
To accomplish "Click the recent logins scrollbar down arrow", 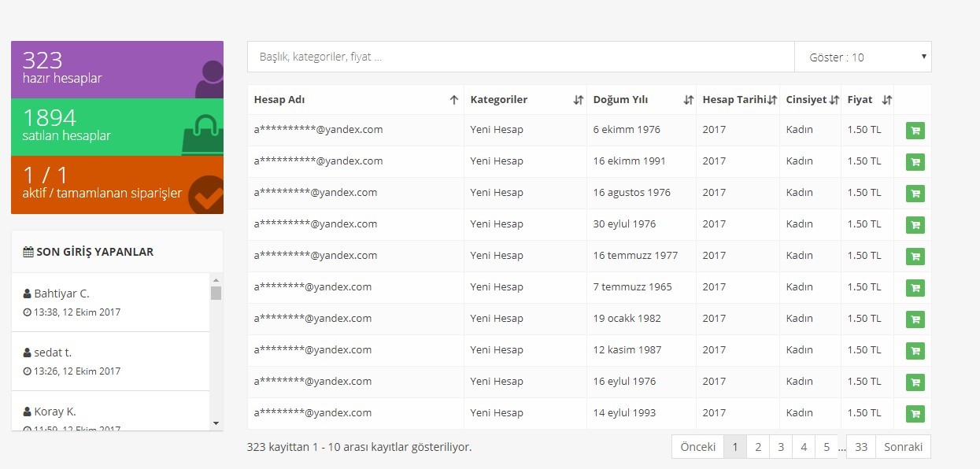I will tap(216, 423).
